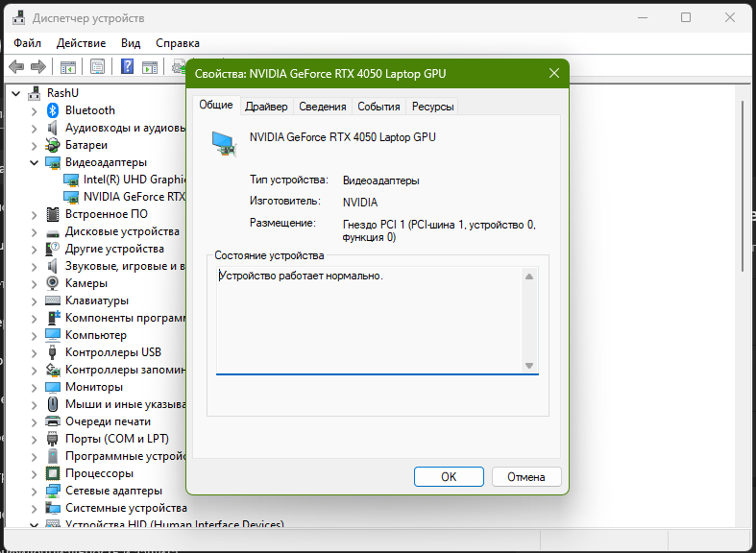
Task: Expand the Процессоры category
Action: tap(34, 474)
